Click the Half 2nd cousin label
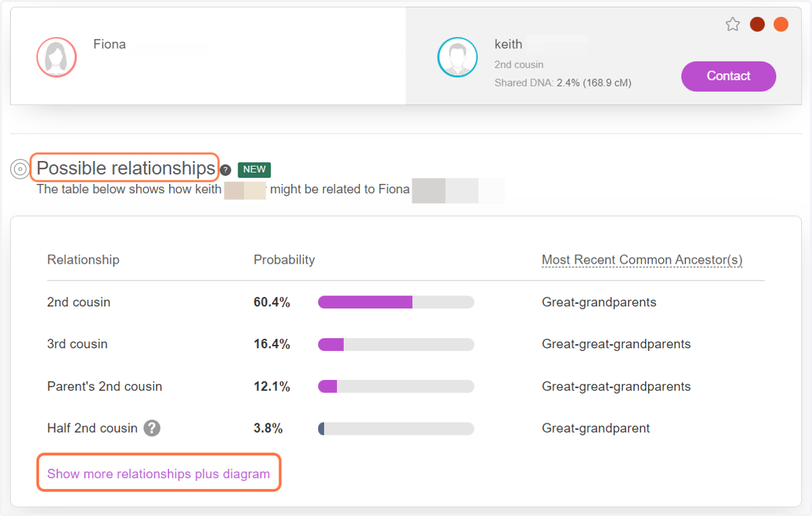812x516 pixels. [92, 428]
